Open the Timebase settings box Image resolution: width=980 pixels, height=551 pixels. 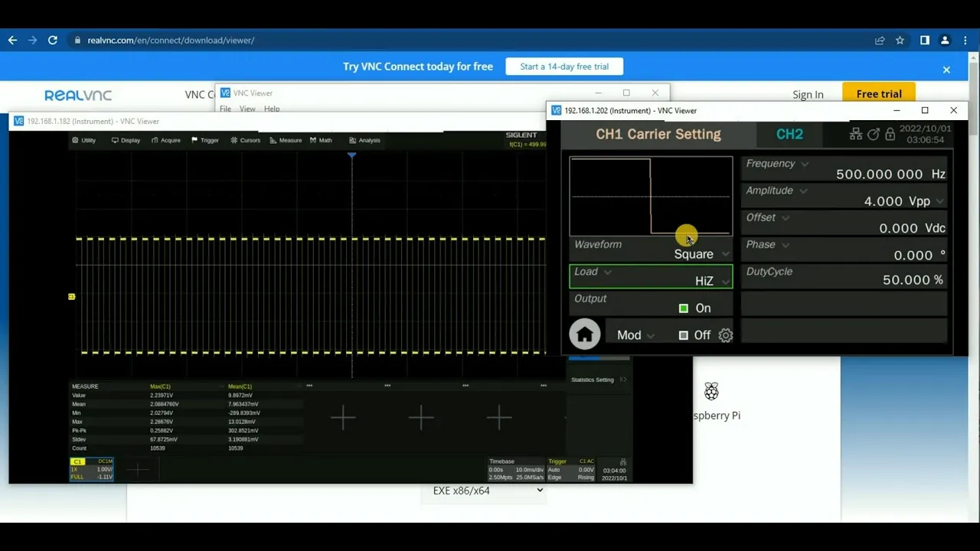point(517,470)
